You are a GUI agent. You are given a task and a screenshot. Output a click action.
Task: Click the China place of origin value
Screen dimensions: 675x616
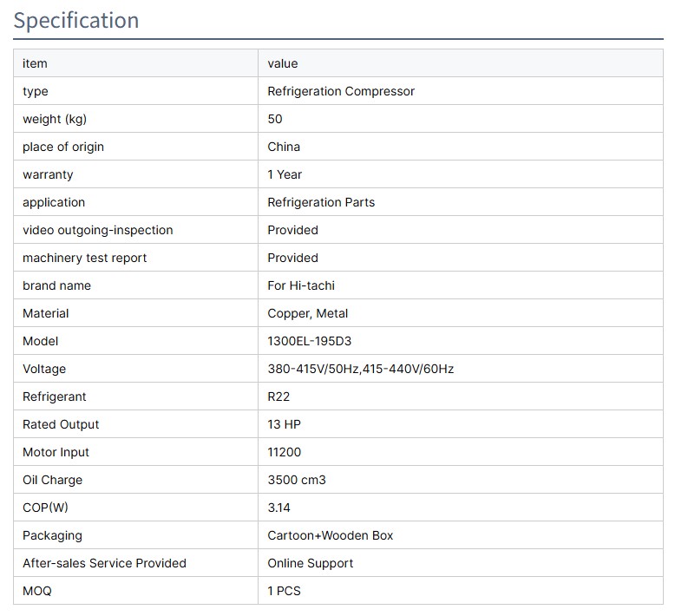284,147
